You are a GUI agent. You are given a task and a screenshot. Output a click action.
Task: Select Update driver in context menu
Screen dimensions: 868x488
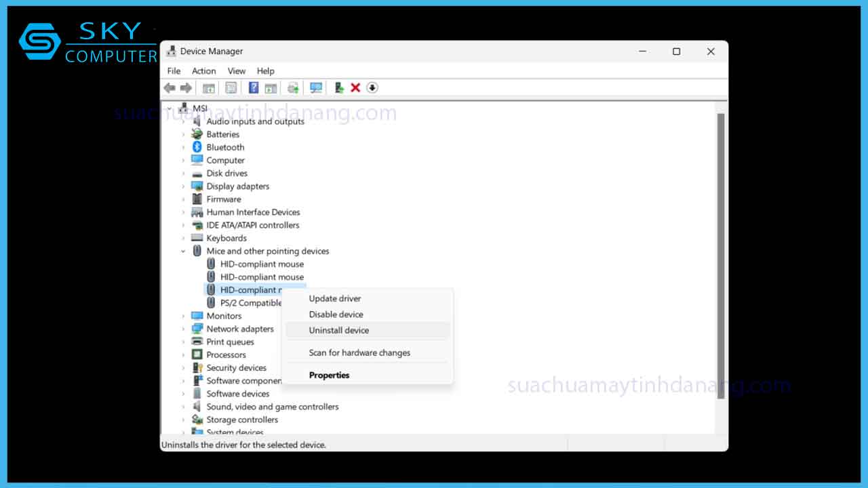(x=335, y=298)
